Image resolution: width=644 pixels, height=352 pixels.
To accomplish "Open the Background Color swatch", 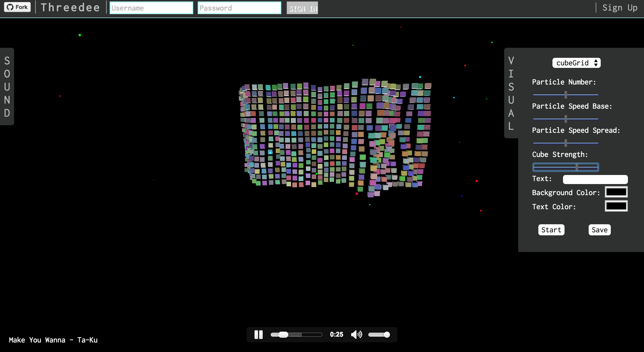I will 616,192.
